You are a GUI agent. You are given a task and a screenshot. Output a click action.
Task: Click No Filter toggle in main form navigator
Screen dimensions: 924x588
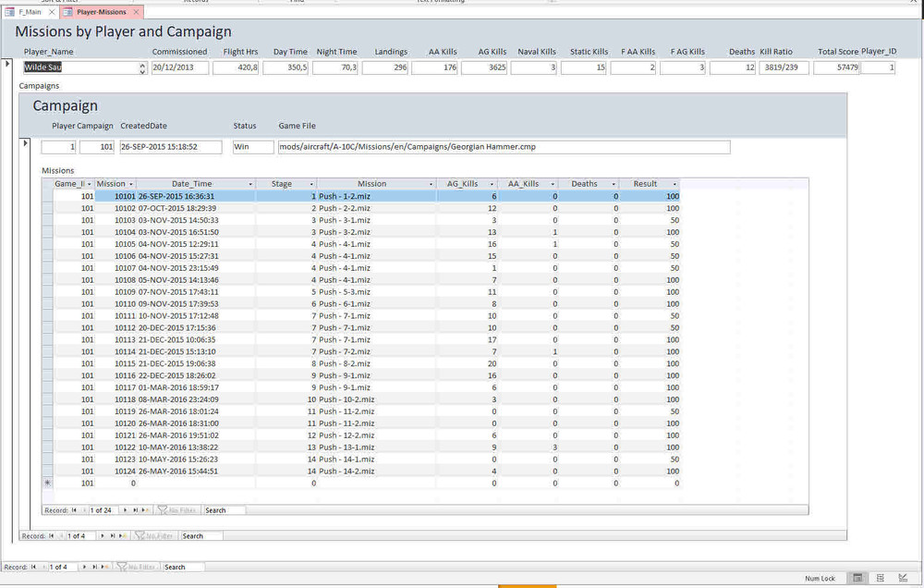pos(135,567)
